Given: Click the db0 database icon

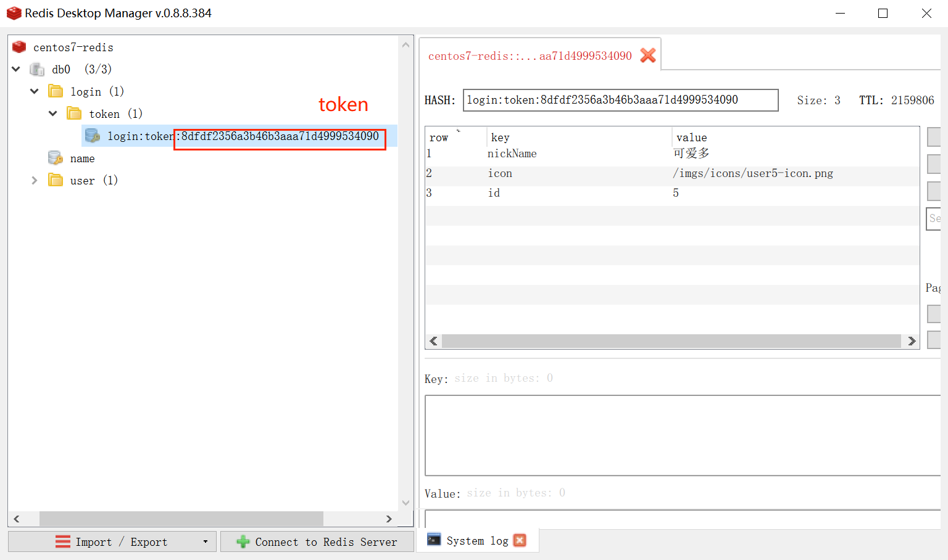Looking at the screenshot, I should [38, 69].
